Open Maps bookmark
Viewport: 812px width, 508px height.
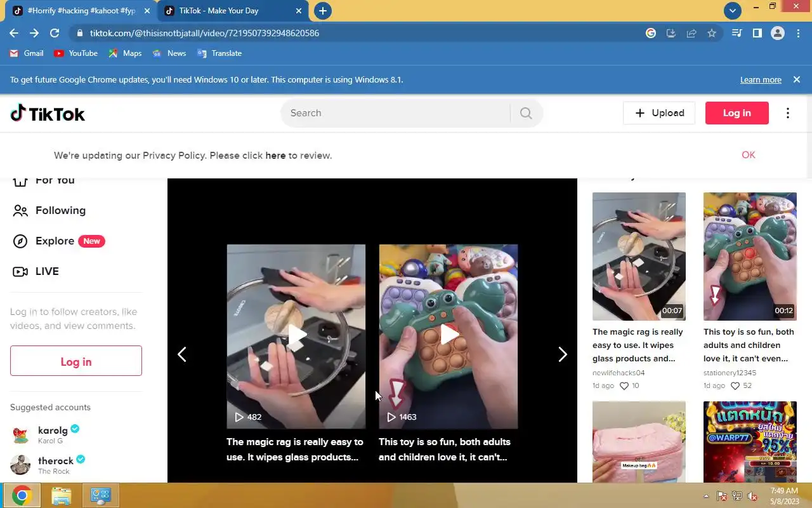125,53
